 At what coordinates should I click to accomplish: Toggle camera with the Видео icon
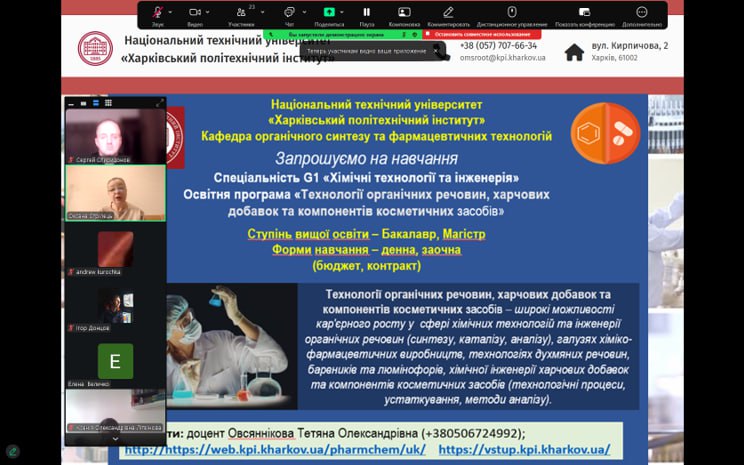[195, 12]
